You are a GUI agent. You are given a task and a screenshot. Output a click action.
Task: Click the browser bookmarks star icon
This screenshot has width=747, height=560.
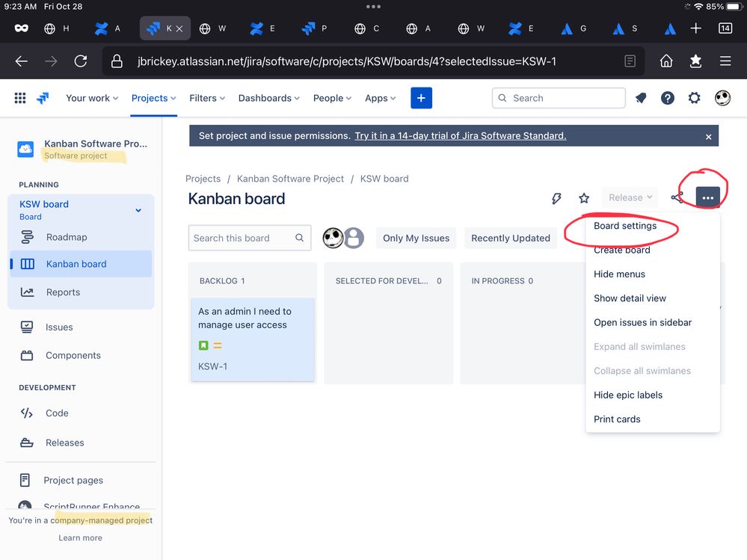coord(695,61)
